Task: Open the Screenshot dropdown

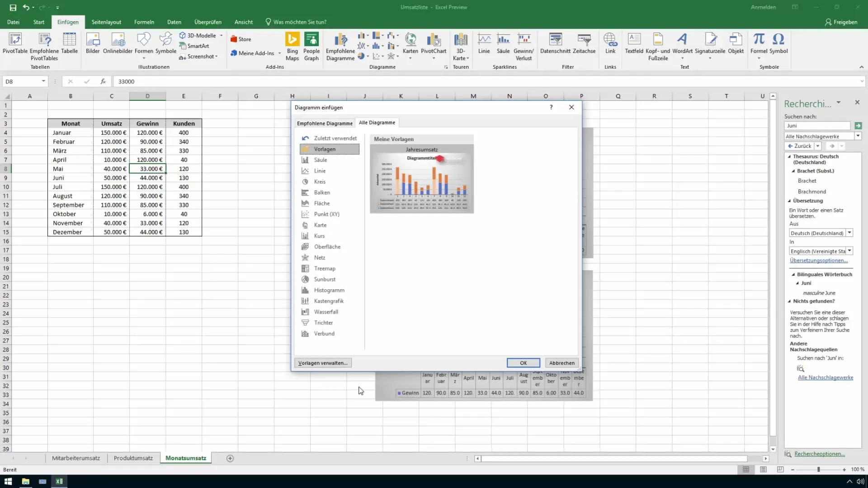Action: pos(217,56)
